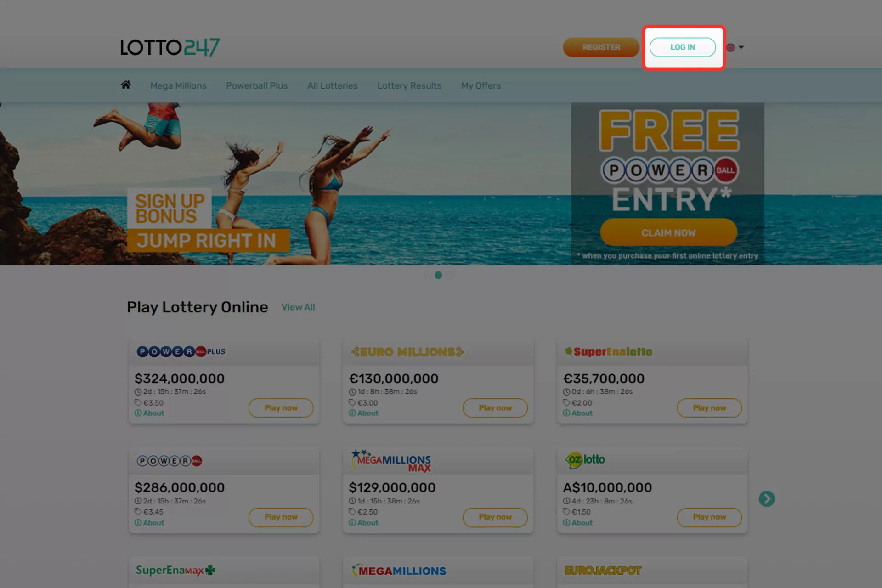Open the View All lotteries link
Image resolution: width=882 pixels, height=588 pixels.
point(298,307)
